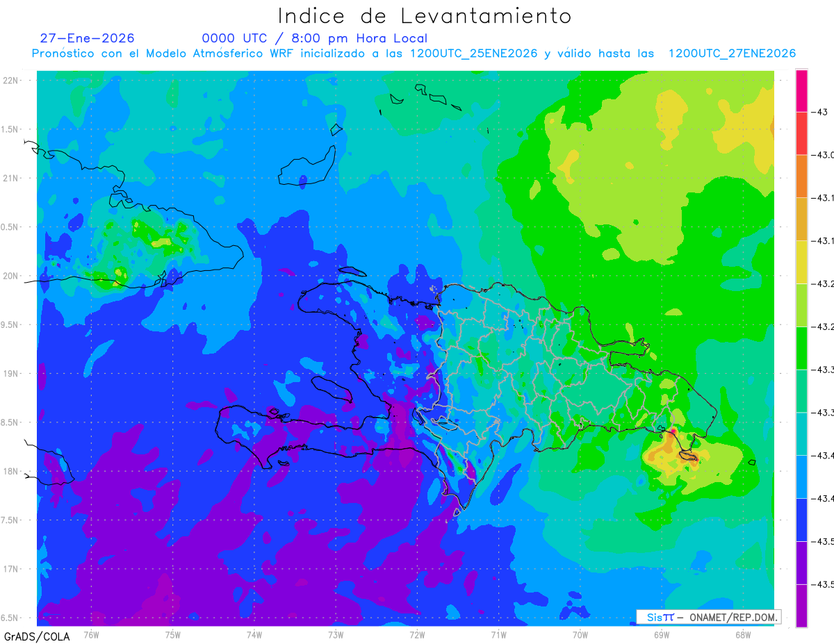Image resolution: width=834 pixels, height=644 pixels.
Task: Pick the pure green swatch in the color bar
Action: pyautogui.click(x=801, y=348)
